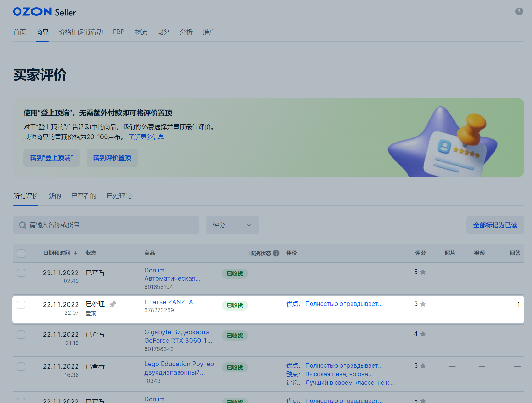The width and height of the screenshot is (532, 403).
Task: Click the pin icon on ZANZEA review
Action: (113, 304)
